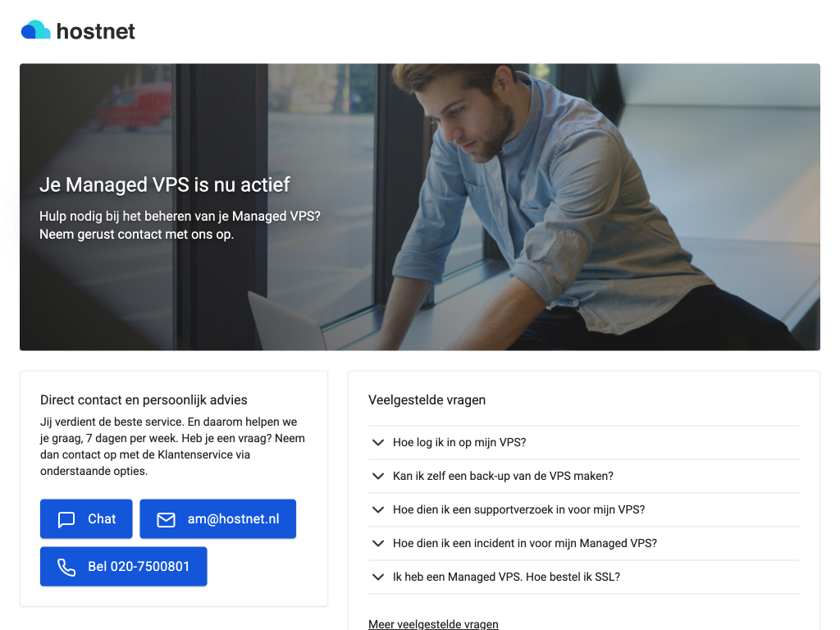840x630 pixels.
Task: Click the envelope email icon
Action: [x=166, y=519]
